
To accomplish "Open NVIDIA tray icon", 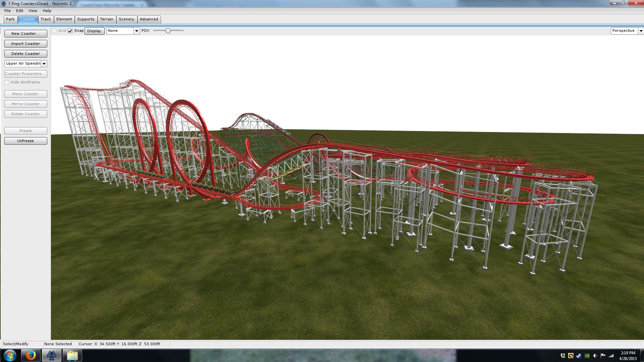I will coord(587,356).
